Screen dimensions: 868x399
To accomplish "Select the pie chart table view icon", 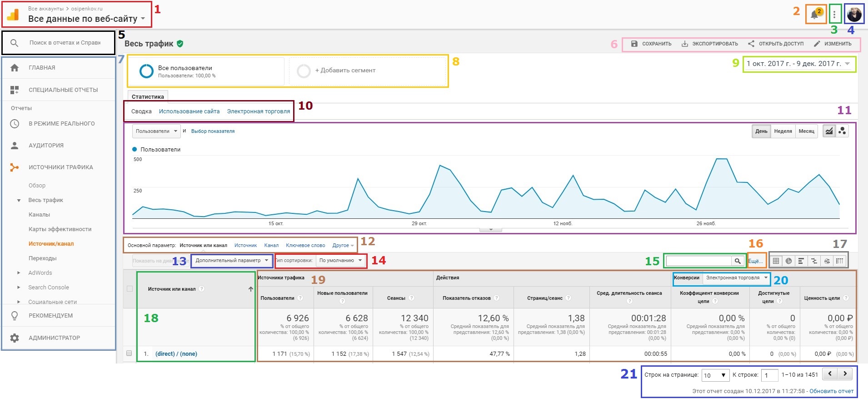I will 788,261.
